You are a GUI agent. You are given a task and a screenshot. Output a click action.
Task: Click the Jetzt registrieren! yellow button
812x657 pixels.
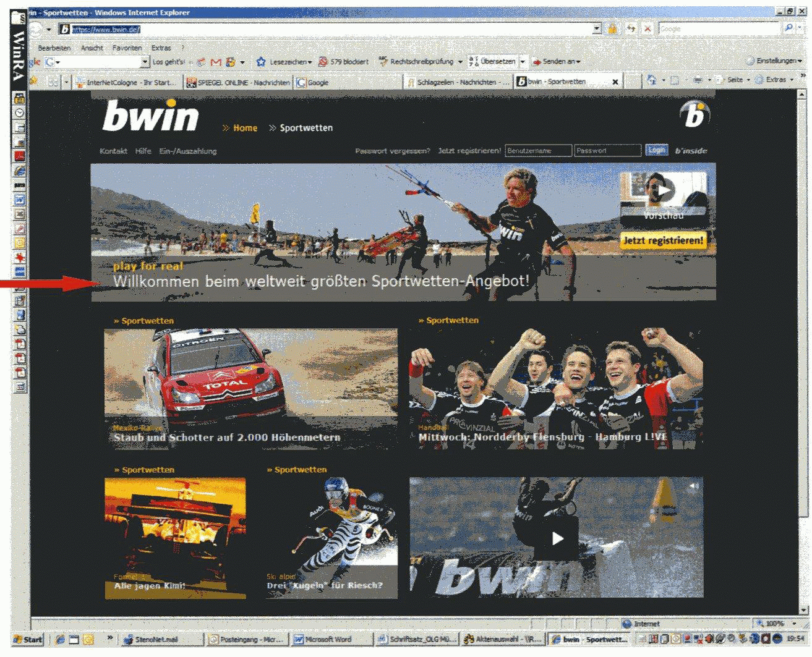(x=663, y=240)
